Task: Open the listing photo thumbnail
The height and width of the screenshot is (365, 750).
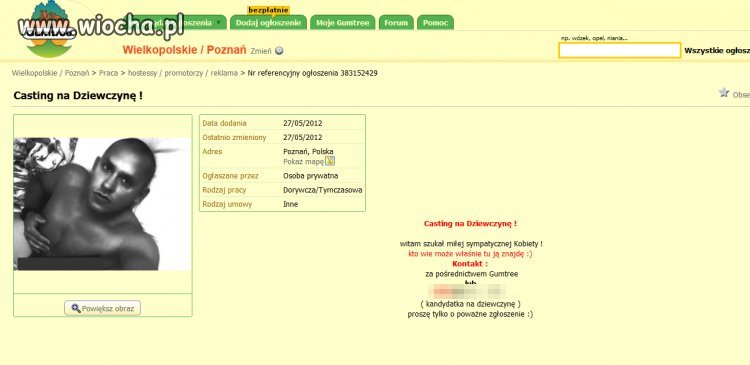Action: (102, 204)
